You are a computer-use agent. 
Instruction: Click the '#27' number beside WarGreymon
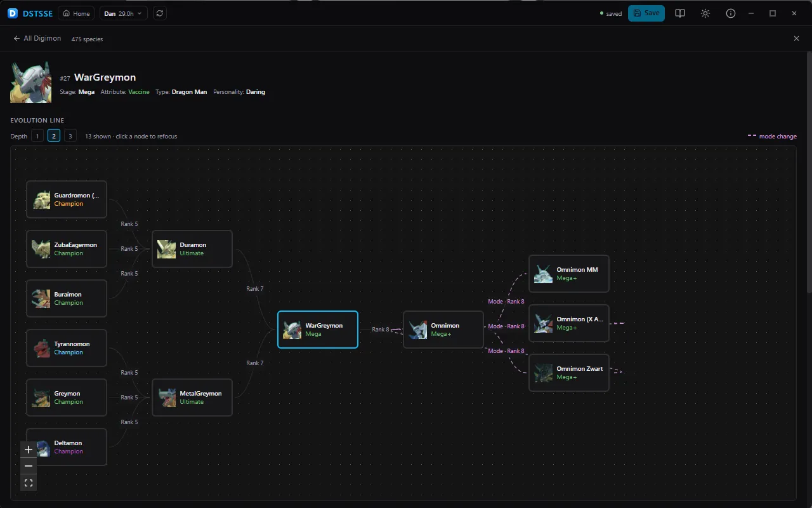tap(65, 78)
